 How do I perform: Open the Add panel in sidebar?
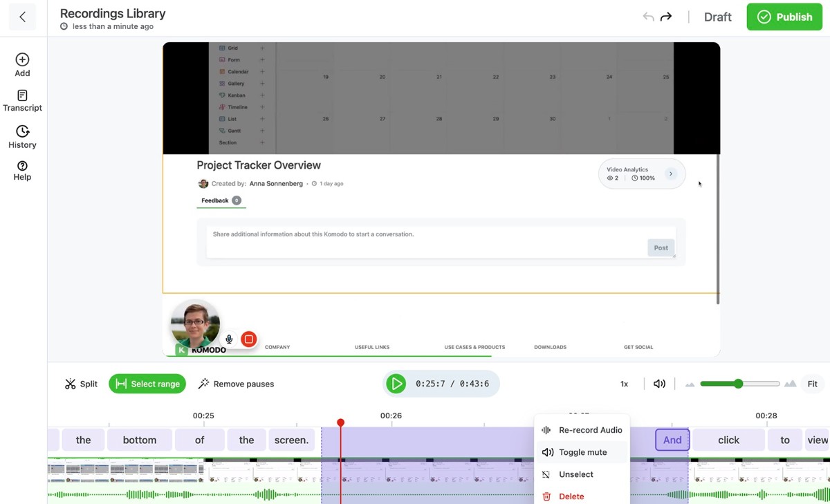[22, 65]
